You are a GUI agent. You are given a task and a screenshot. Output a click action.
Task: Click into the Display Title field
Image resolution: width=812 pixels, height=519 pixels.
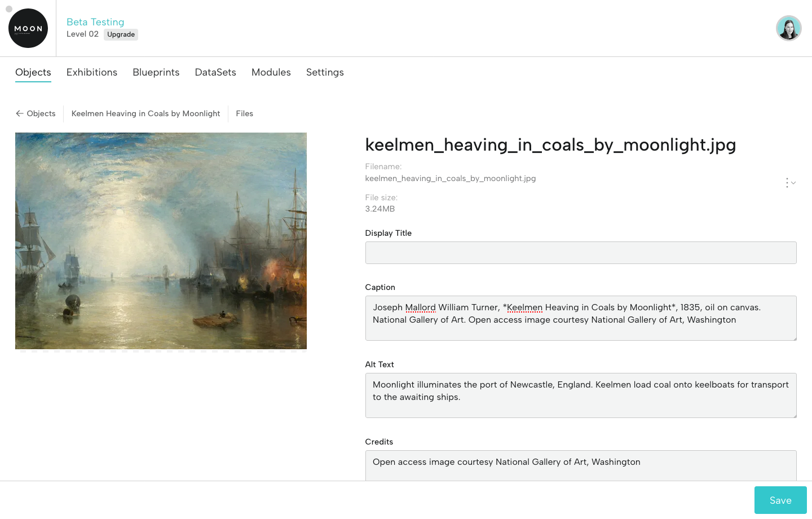click(580, 253)
